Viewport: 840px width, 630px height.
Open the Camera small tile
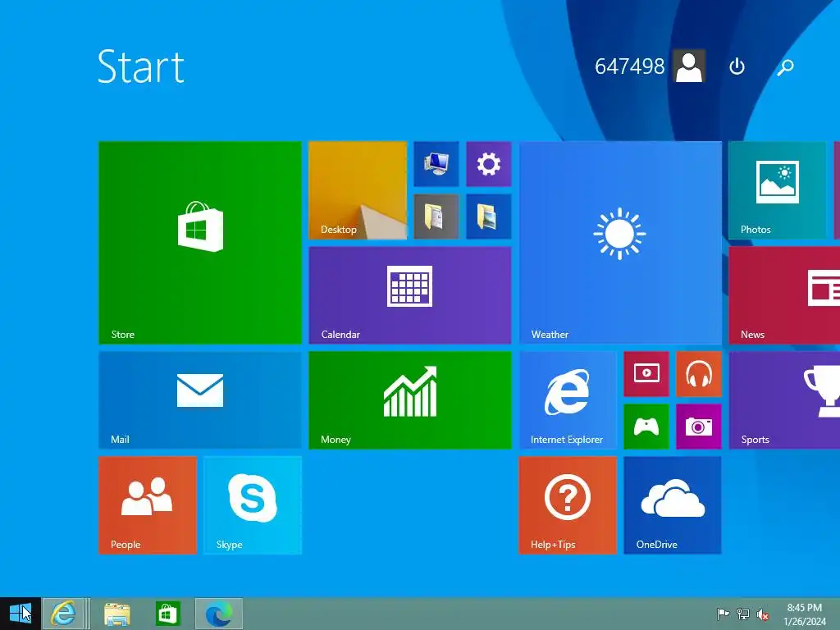699,427
